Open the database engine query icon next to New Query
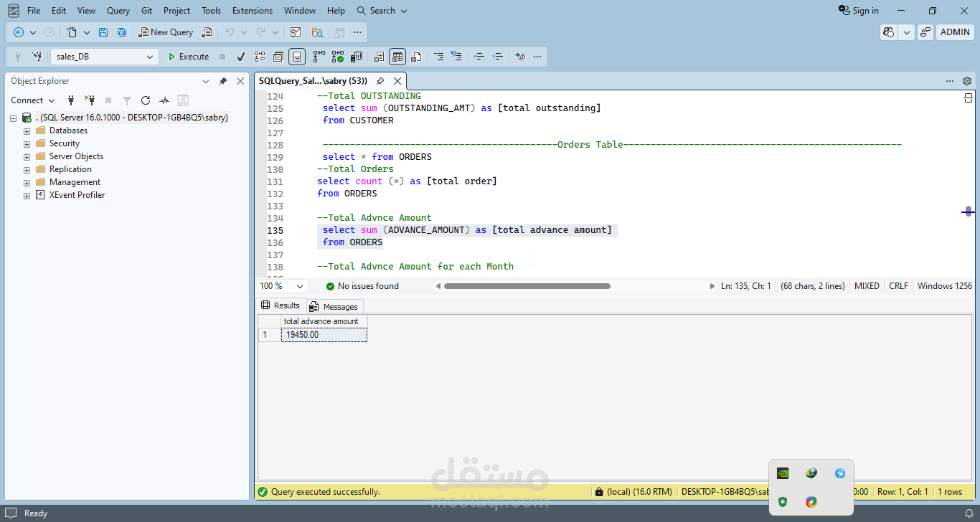The height and width of the screenshot is (522, 980). 207,32
